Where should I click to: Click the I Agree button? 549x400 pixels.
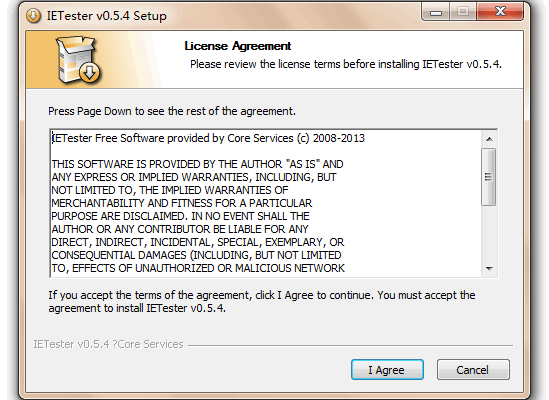pyautogui.click(x=387, y=370)
